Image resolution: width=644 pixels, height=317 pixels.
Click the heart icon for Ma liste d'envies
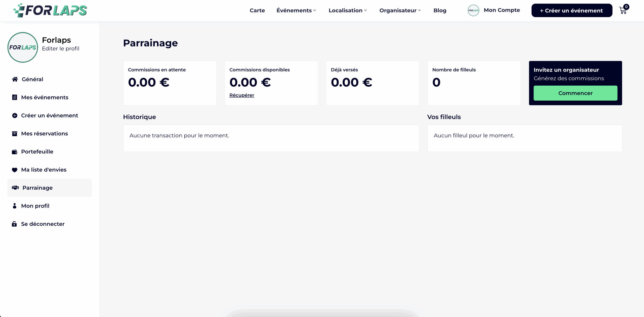15,170
